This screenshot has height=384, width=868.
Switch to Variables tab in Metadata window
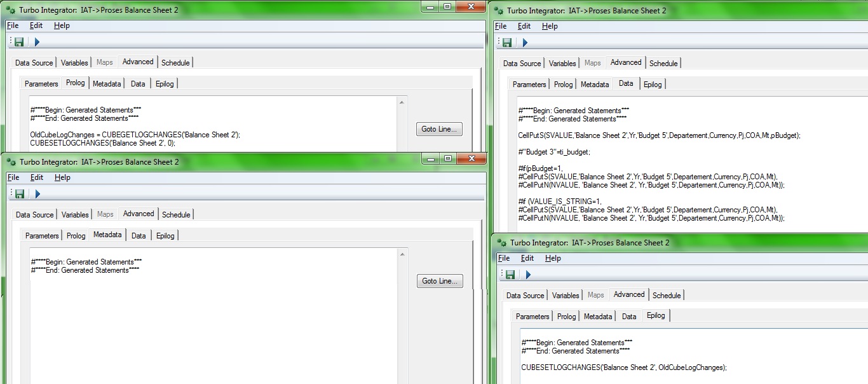coord(75,215)
